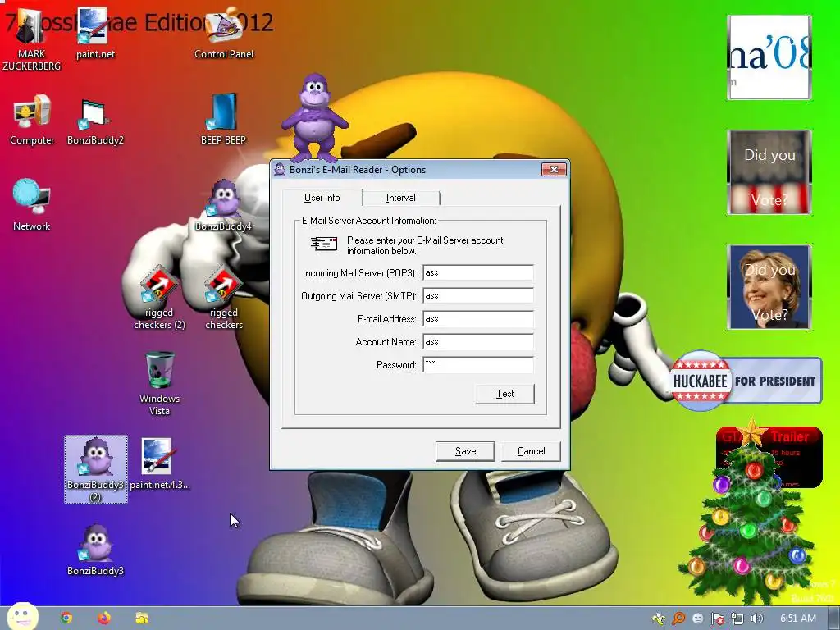Select the rigged checkers shortcut icon
The image size is (840, 630).
(x=223, y=298)
